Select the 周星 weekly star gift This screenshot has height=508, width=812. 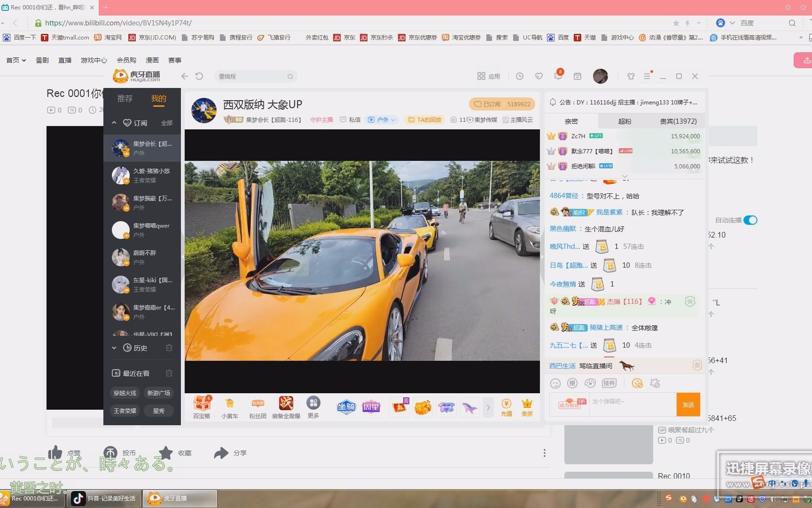coord(371,407)
